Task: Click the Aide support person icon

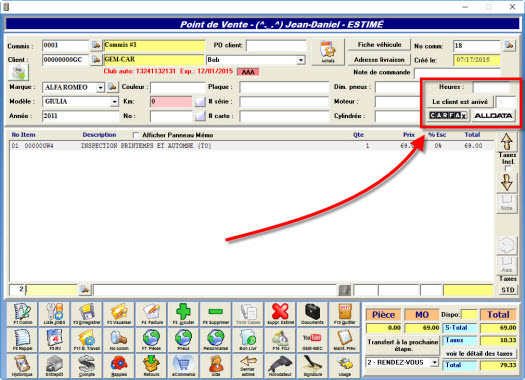Action: [216, 366]
